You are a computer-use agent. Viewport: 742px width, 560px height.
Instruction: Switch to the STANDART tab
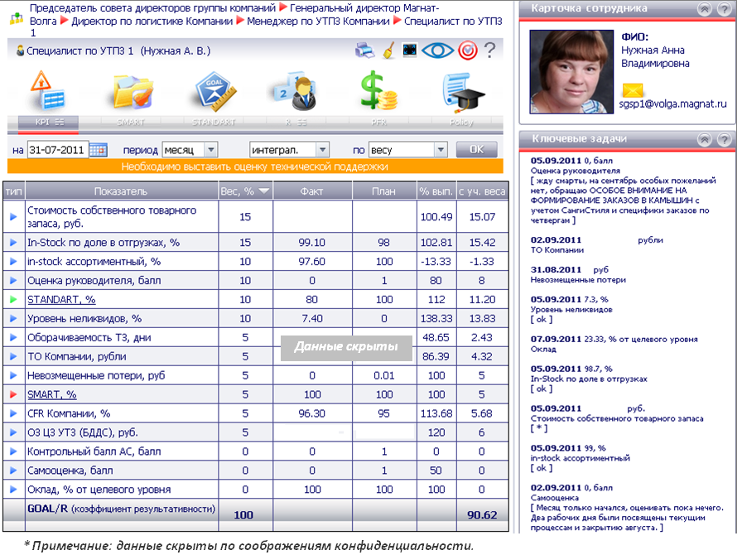point(214,122)
